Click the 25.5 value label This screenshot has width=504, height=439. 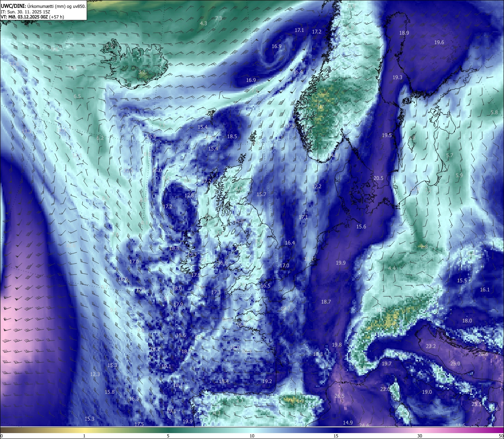coord(476,404)
